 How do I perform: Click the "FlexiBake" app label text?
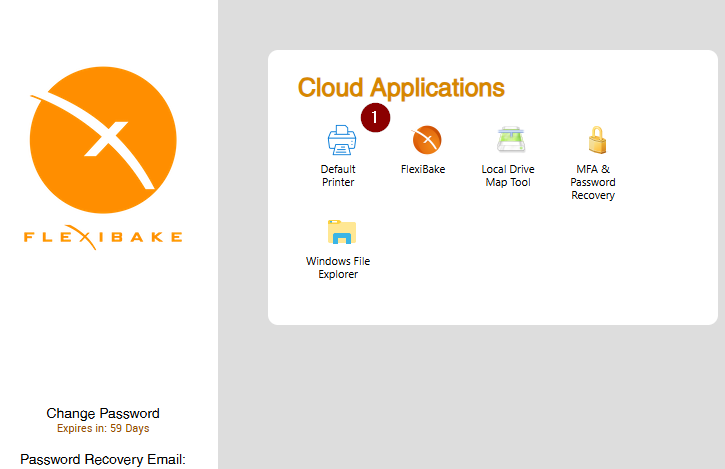click(423, 169)
